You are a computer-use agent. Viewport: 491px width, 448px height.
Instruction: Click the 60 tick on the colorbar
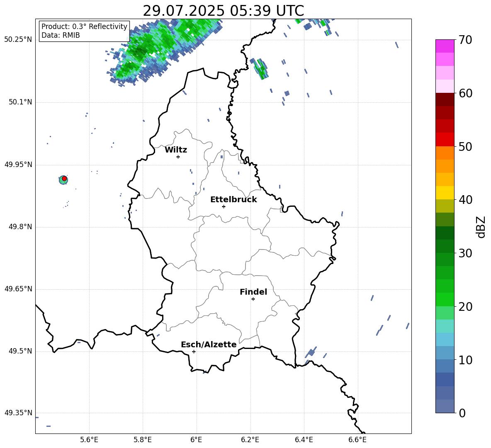pos(465,93)
